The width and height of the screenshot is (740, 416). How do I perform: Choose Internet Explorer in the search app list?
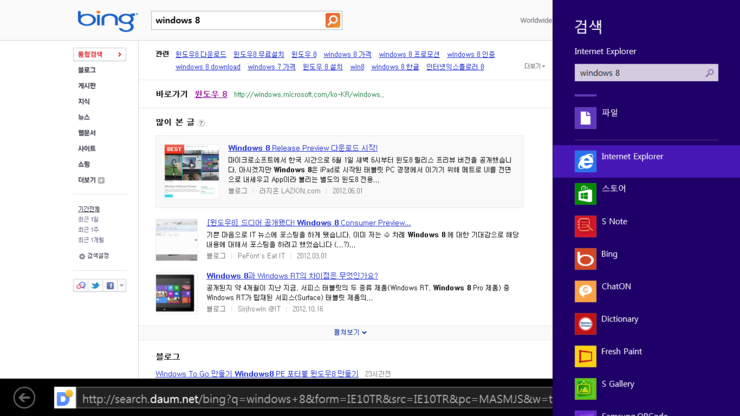tap(586, 161)
